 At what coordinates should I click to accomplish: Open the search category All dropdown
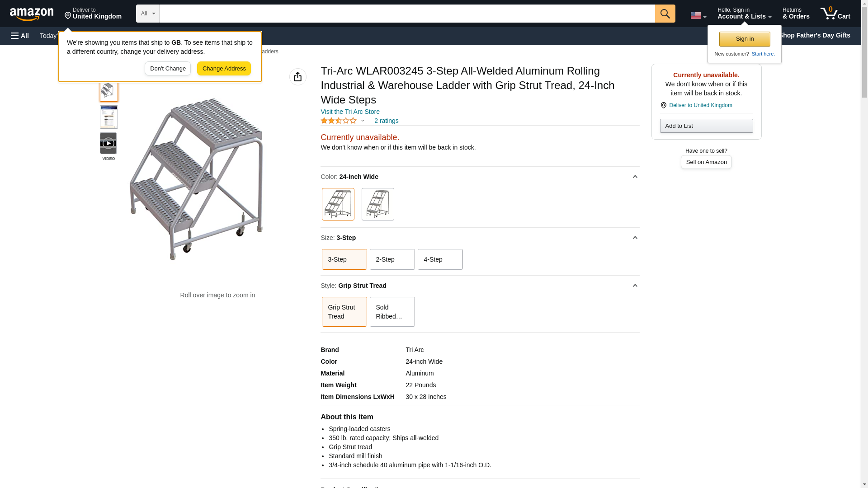pos(147,14)
